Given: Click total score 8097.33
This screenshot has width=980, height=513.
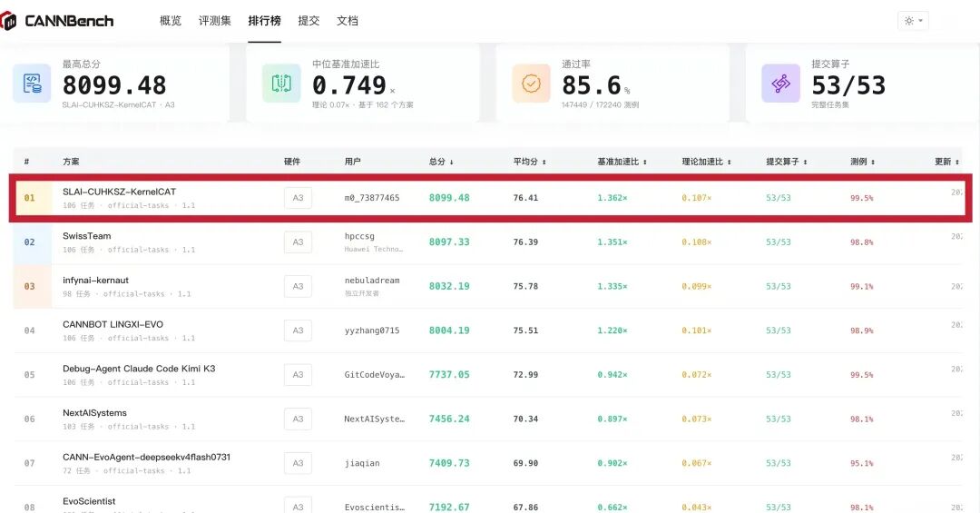Looking at the screenshot, I should [449, 242].
